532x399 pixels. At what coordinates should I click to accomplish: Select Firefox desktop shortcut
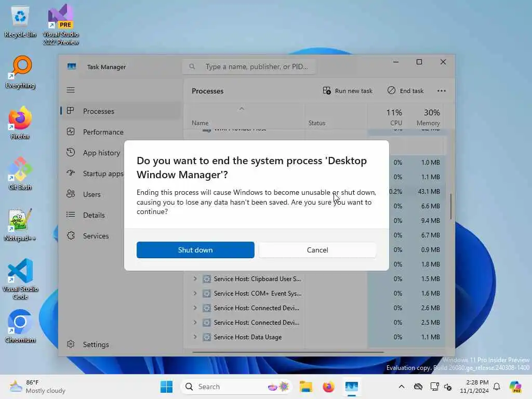point(20,123)
